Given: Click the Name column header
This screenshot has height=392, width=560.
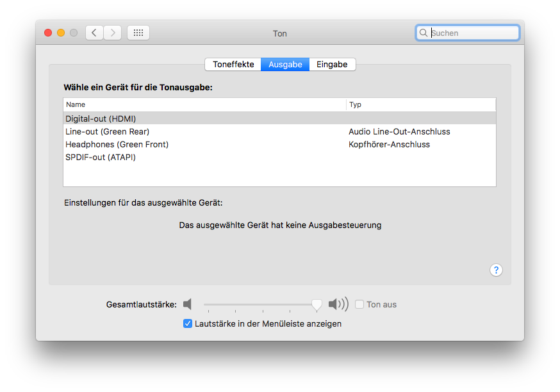Looking at the screenshot, I should (x=204, y=104).
